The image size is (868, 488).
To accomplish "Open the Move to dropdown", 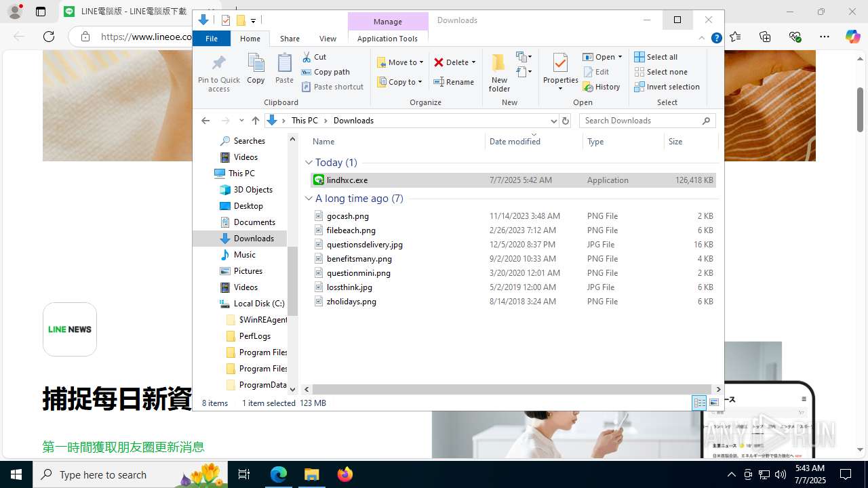I will click(x=400, y=62).
